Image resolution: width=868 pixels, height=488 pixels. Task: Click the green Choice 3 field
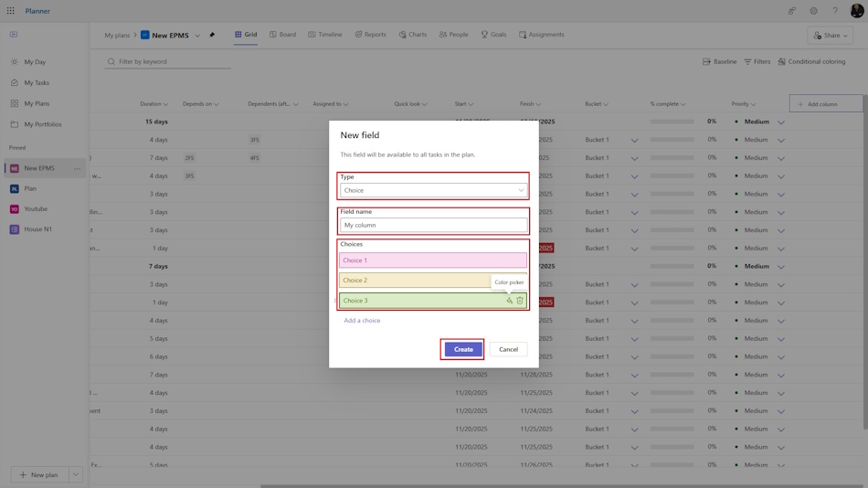point(433,301)
